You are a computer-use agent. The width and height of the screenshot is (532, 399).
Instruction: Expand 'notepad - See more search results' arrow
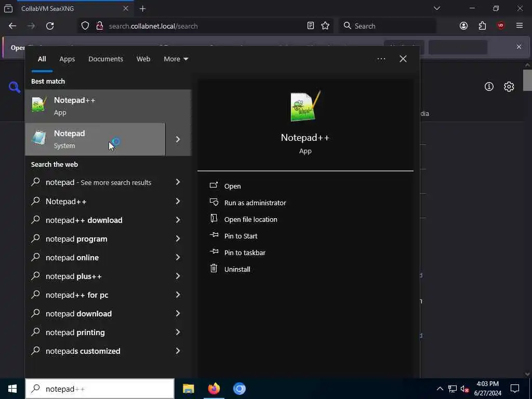[178, 182]
